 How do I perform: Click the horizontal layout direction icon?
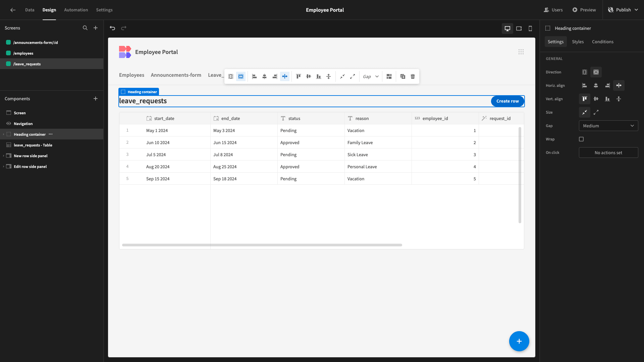point(585,72)
